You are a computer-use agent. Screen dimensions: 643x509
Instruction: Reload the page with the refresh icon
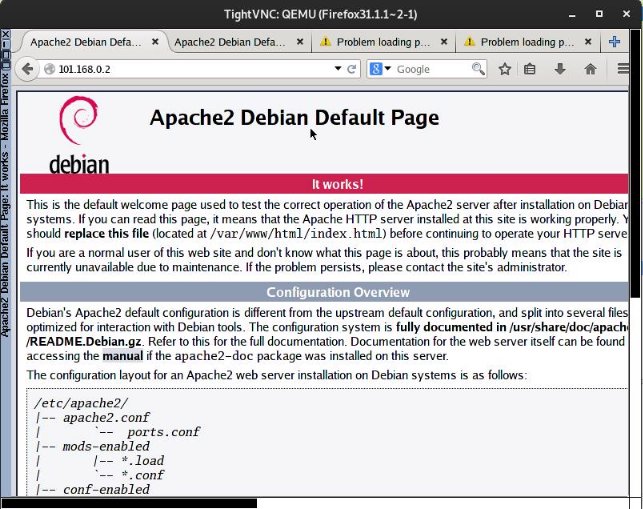(x=351, y=69)
